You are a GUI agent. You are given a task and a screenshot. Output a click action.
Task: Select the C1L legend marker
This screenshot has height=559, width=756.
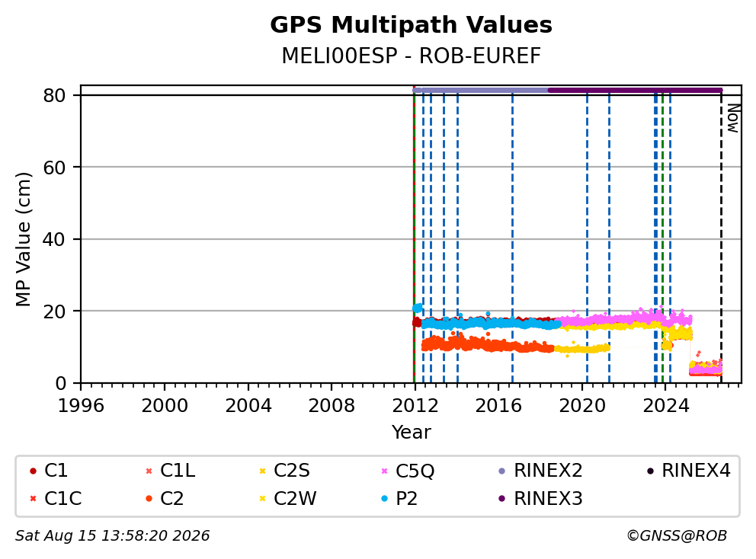[149, 471]
